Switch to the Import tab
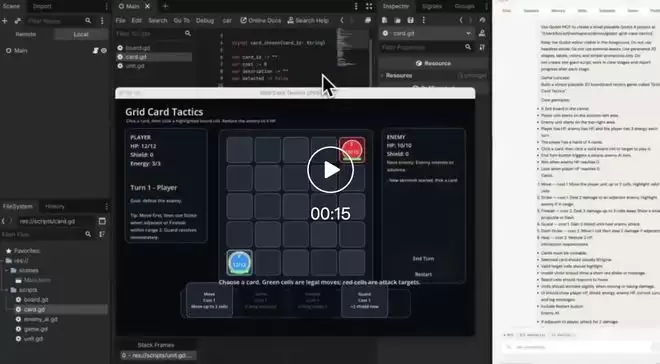Image resolution: width=660 pixels, height=364 pixels. click(42, 6)
